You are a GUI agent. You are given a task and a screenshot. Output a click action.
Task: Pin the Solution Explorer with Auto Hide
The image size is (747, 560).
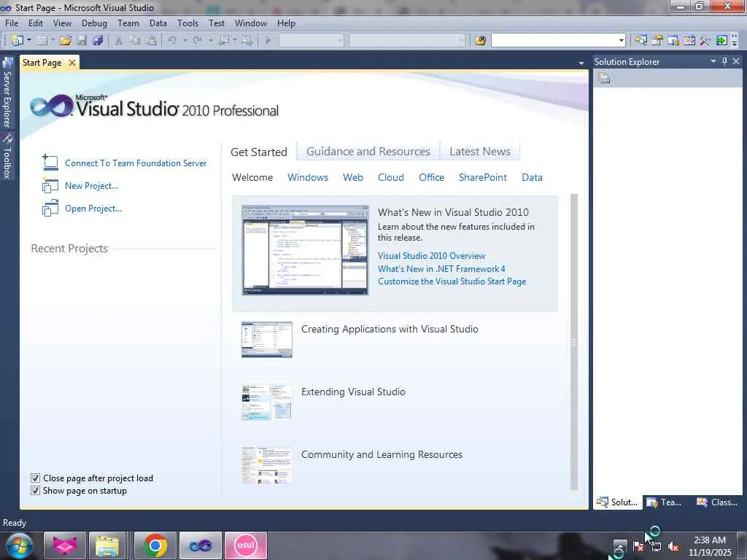point(724,61)
